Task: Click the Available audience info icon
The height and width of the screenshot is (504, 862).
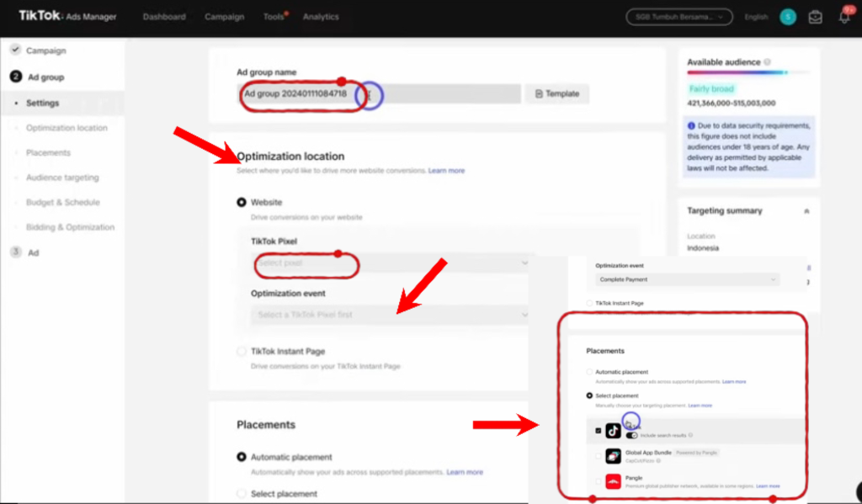Action: click(x=767, y=62)
